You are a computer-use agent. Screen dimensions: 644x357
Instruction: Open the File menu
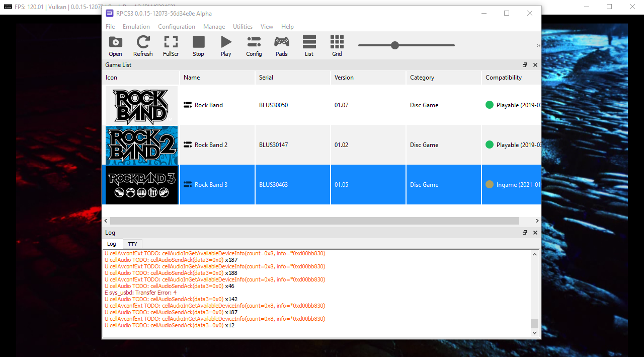coord(110,27)
